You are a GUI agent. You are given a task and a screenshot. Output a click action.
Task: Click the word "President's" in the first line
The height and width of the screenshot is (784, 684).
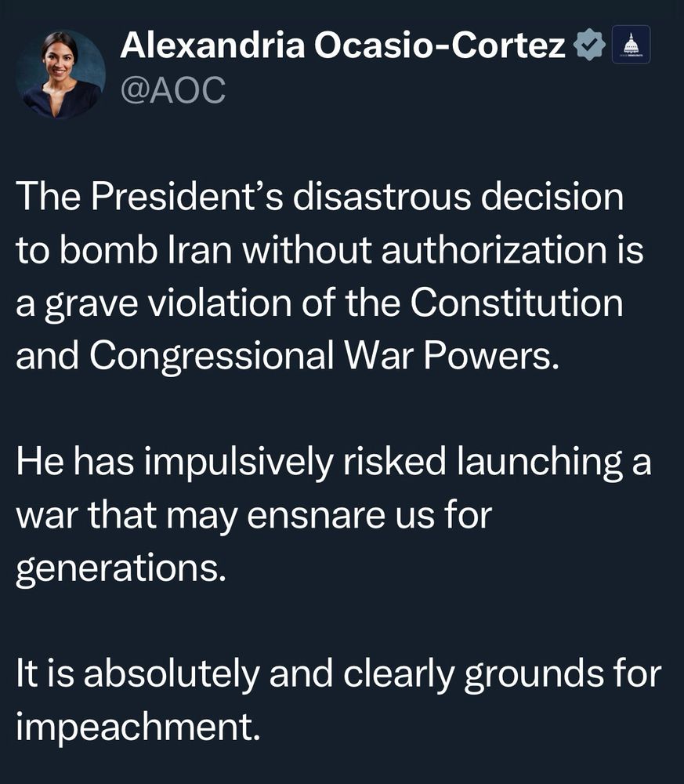coord(187,197)
